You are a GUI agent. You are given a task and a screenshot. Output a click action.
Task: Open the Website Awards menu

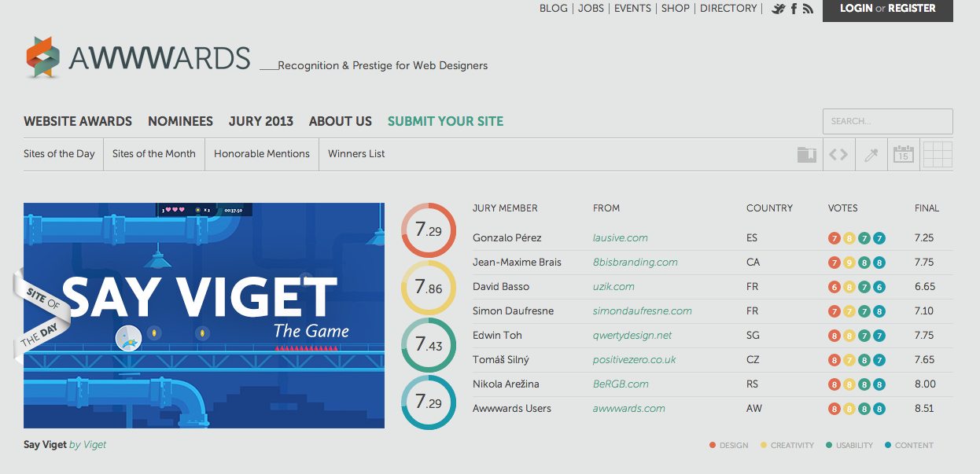pos(78,121)
